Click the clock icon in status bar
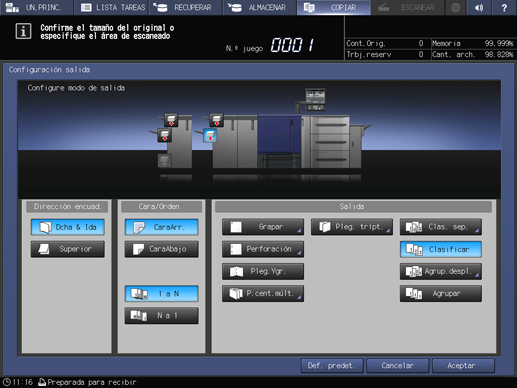This screenshot has width=517, height=388. click(7, 382)
